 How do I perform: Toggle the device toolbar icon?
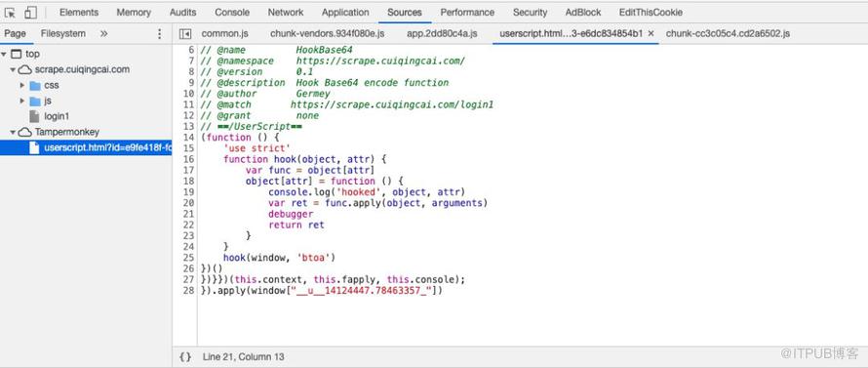click(x=30, y=12)
